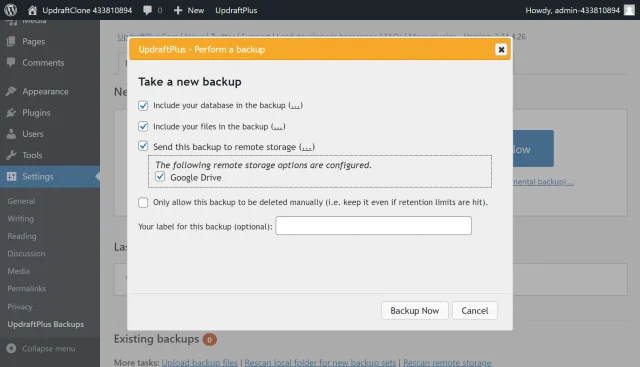This screenshot has width=640, height=367.
Task: Go to Writing settings submenu
Action: tap(20, 218)
